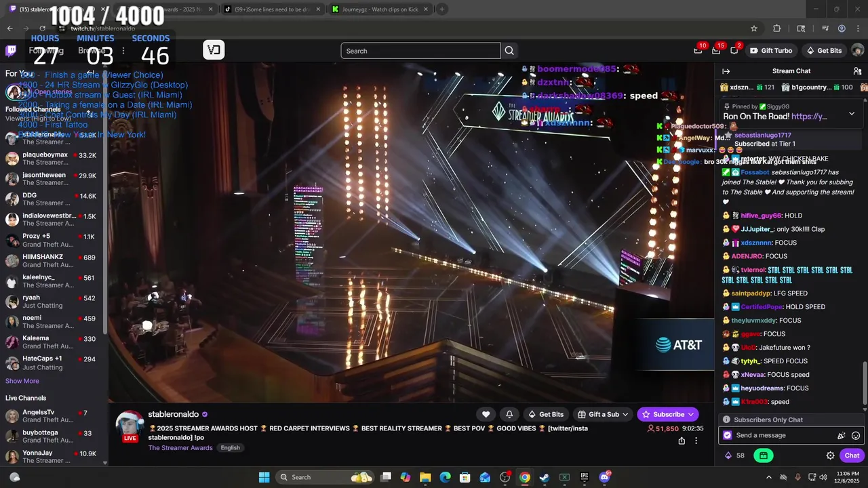Open browser extensions puzzle icon
868x488 pixels.
coord(777,28)
